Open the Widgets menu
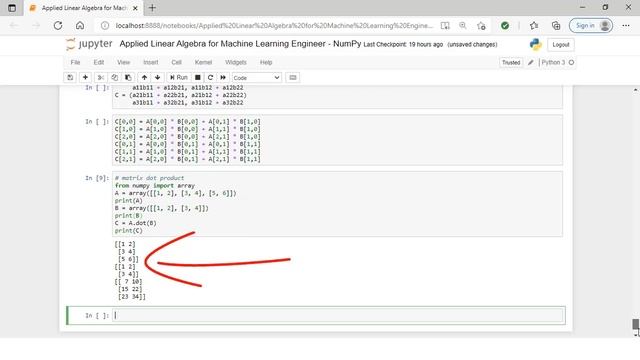This screenshot has width=640, height=360. [x=236, y=62]
